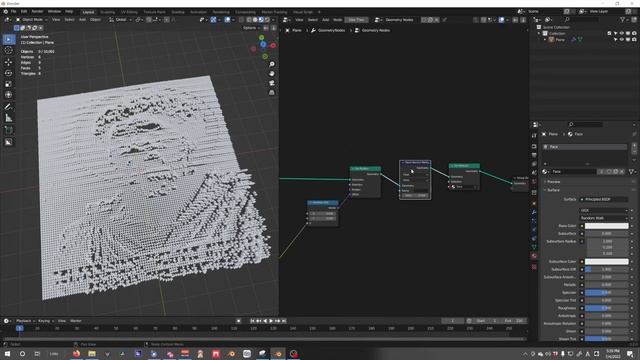Toggle camera view icon in the viewport
640x360 pixels.
[x=272, y=83]
